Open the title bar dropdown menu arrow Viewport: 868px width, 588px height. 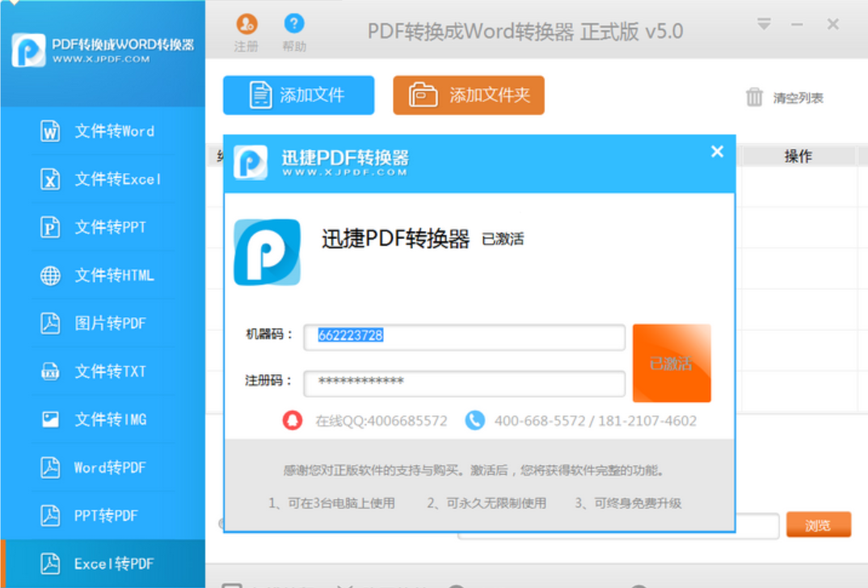[764, 24]
